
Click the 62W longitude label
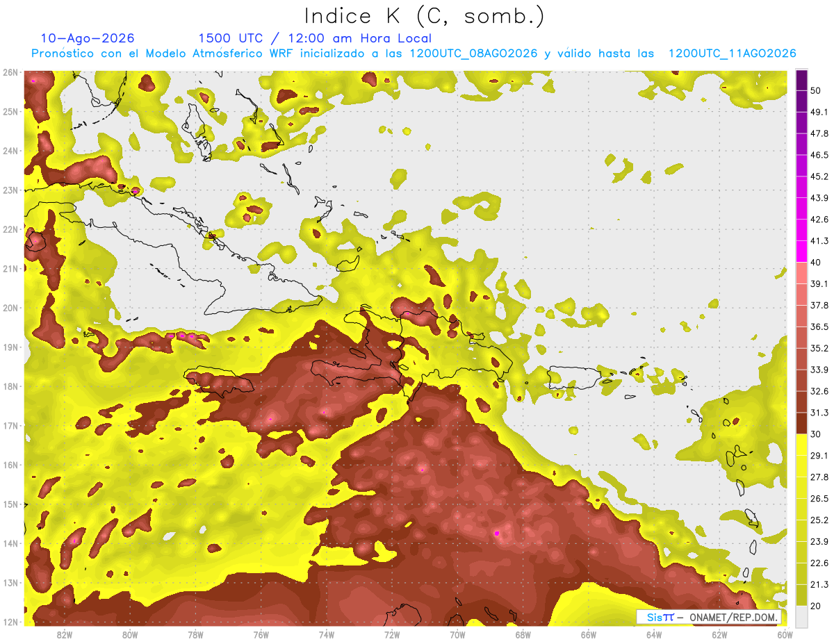pyautogui.click(x=719, y=635)
